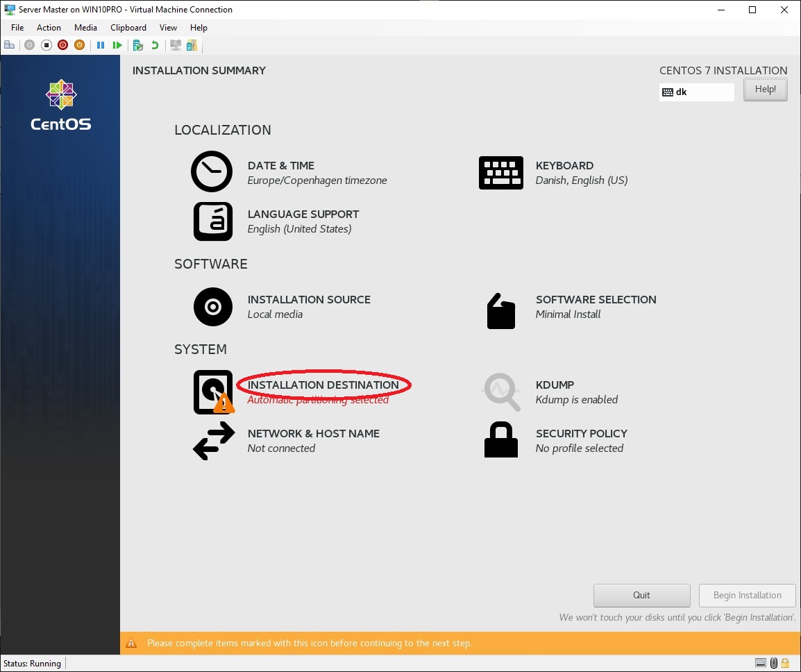Select KEYBOARD label

coord(564,166)
